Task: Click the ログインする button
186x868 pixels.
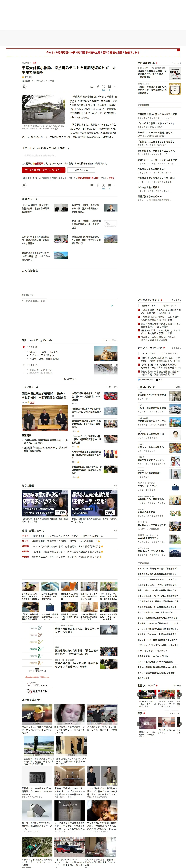Action: [x=81, y=170]
